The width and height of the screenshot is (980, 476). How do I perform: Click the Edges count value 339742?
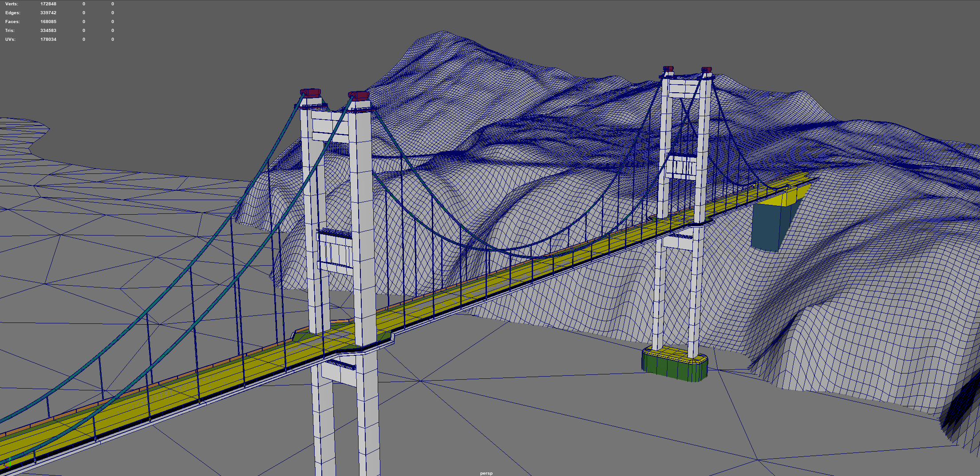[x=48, y=13]
